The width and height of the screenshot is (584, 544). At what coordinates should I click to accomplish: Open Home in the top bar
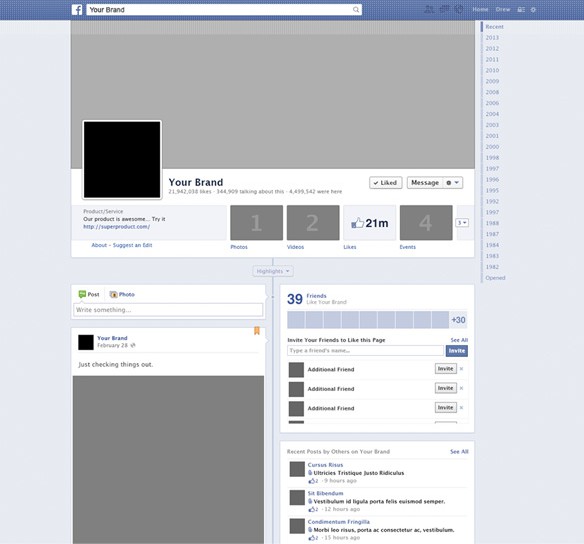pyautogui.click(x=480, y=9)
